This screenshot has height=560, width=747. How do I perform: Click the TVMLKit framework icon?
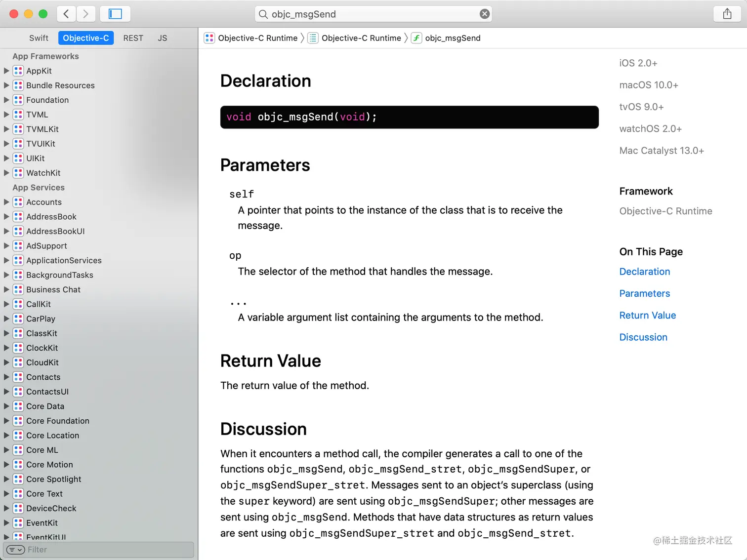pyautogui.click(x=18, y=129)
